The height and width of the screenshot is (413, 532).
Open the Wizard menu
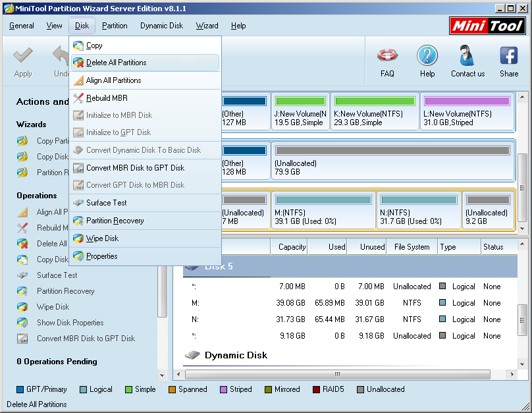point(207,26)
